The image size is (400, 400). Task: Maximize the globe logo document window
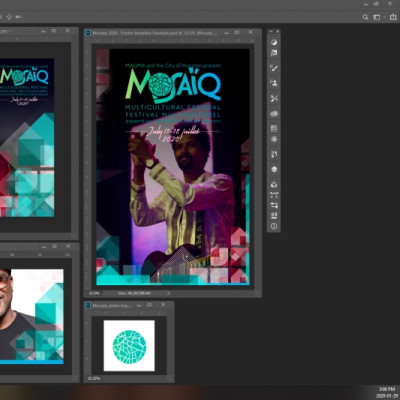click(x=150, y=305)
